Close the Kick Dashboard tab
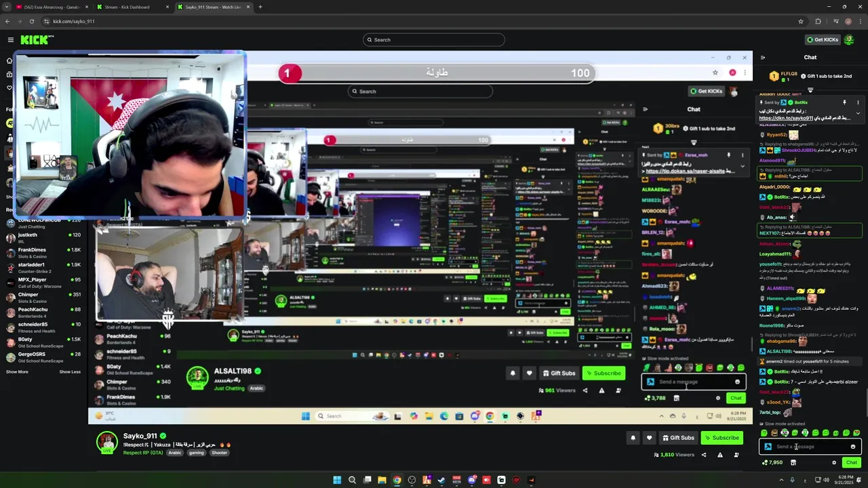Viewport: 868px width, 488px height. coord(167,7)
